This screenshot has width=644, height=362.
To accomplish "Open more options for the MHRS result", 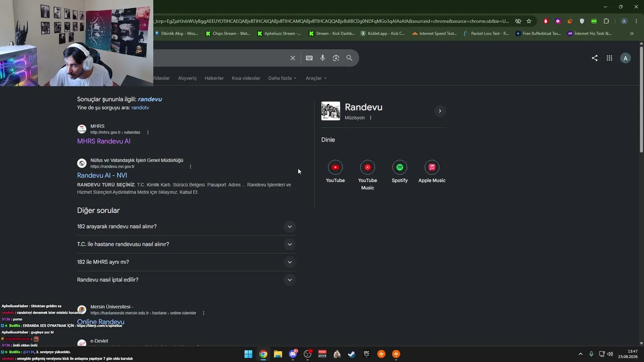I will pos(148,132).
